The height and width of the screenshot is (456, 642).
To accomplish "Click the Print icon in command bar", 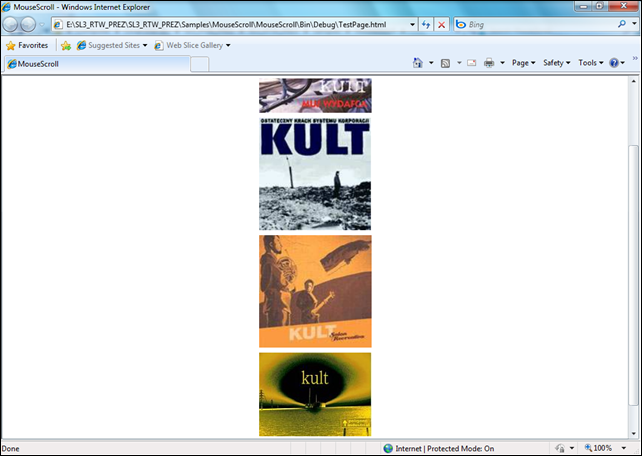I will (x=489, y=63).
